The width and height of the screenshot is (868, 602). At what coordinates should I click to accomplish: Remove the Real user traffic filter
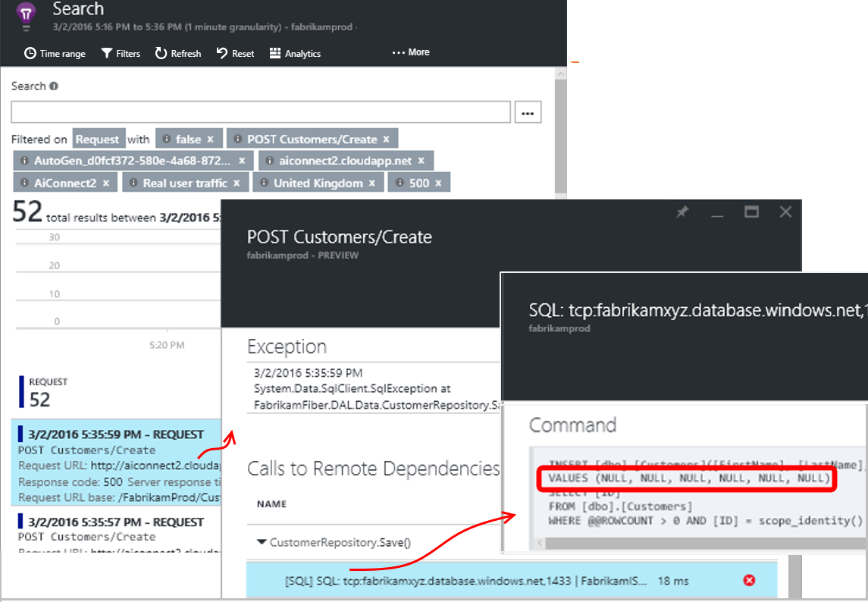pyautogui.click(x=237, y=183)
